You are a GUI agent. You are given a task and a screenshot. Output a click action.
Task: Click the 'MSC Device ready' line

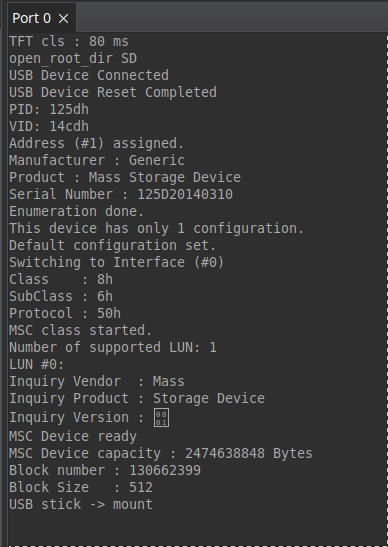tap(73, 436)
